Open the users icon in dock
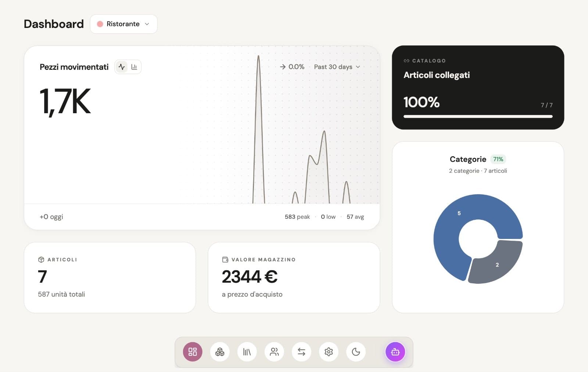This screenshot has width=588, height=372. tap(274, 352)
